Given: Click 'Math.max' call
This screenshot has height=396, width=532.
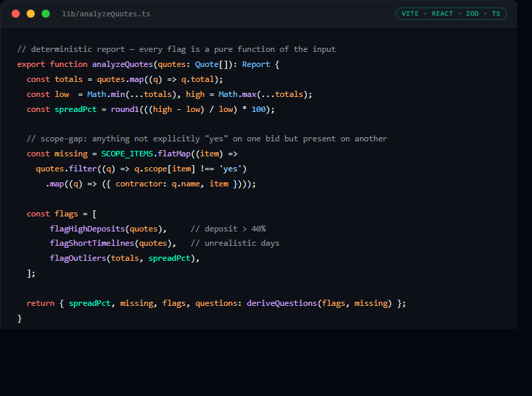Looking at the screenshot, I should (237, 94).
